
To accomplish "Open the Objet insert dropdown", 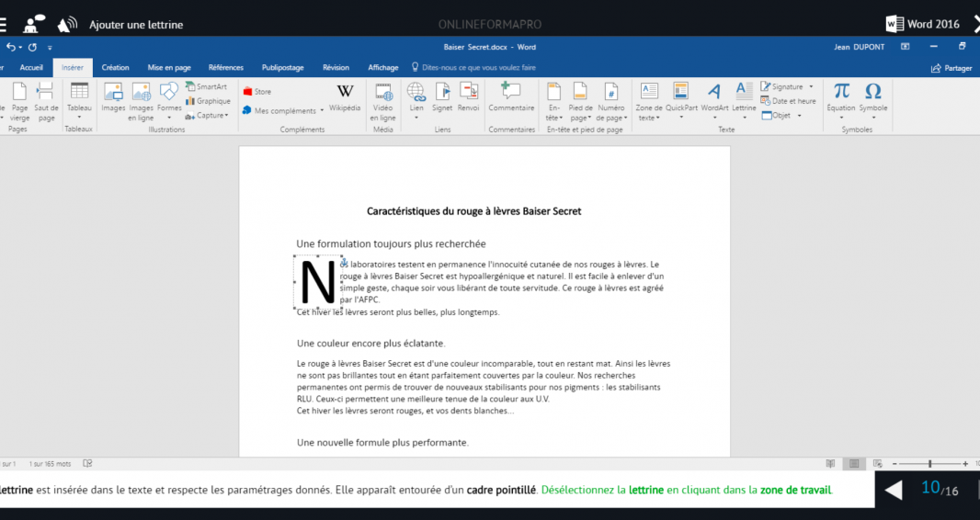I will pyautogui.click(x=781, y=116).
